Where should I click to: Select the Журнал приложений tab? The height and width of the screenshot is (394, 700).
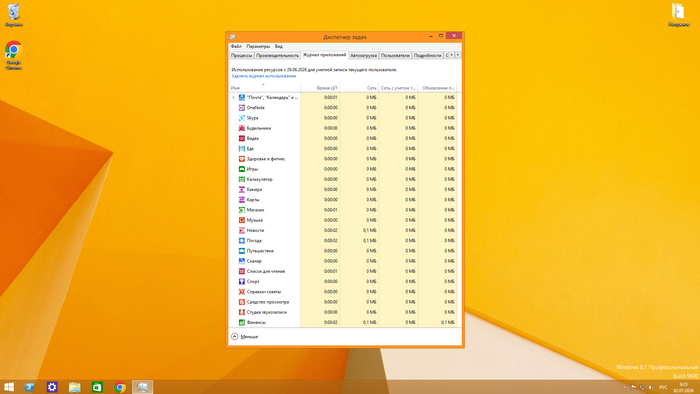325,55
